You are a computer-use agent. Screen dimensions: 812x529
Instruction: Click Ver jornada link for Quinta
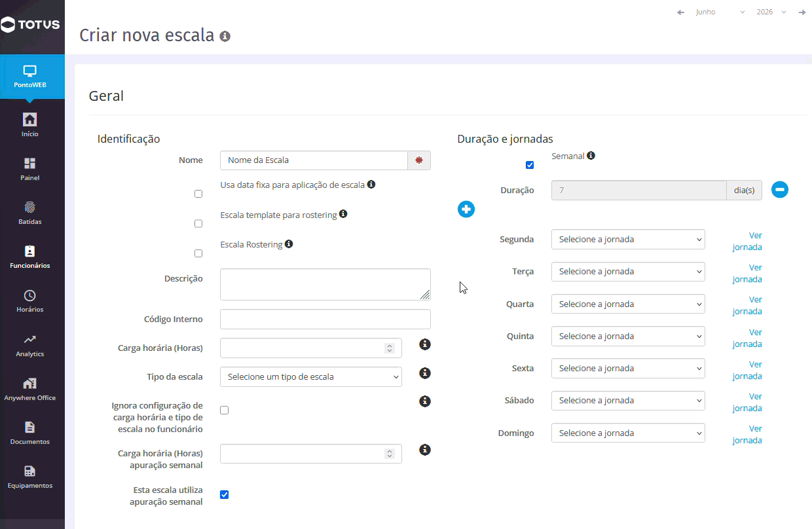tap(747, 338)
